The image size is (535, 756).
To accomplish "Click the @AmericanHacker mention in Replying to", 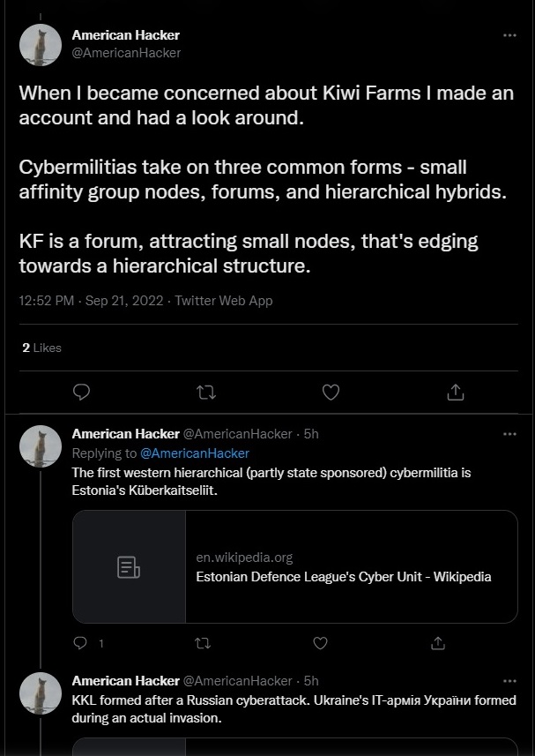I will click(195, 453).
